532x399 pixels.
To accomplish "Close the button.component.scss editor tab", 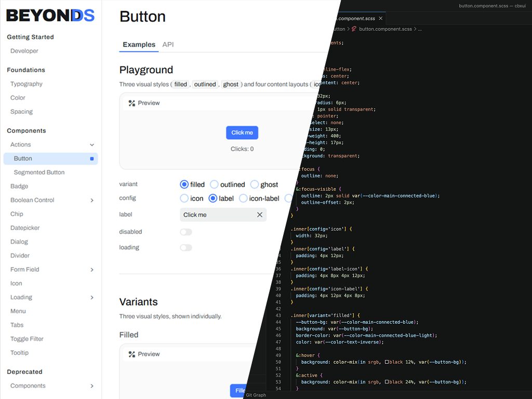I will 381,18.
